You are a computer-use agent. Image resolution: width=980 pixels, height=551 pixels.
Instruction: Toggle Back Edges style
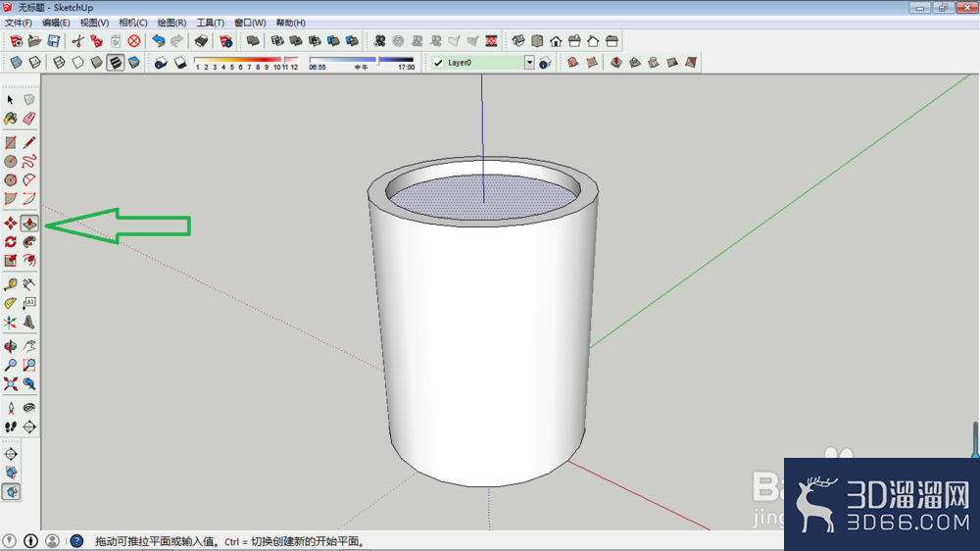point(35,63)
